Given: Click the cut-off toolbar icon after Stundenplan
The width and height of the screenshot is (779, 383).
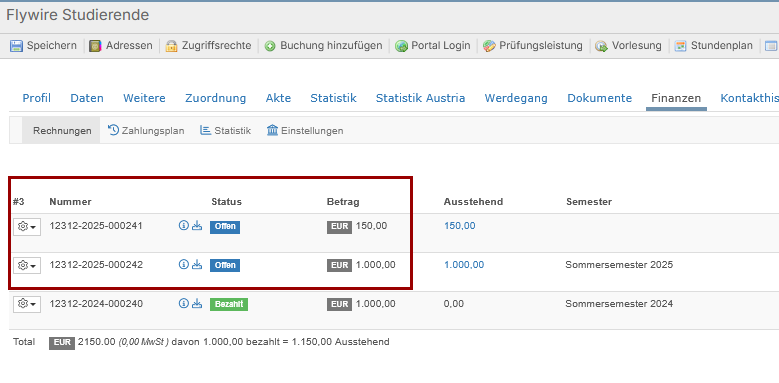Looking at the screenshot, I should point(771,46).
